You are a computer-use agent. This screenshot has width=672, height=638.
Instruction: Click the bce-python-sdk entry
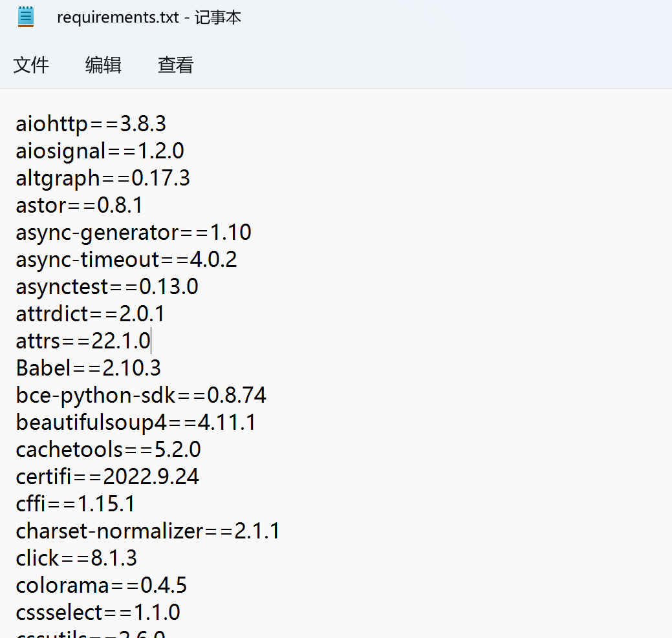click(141, 394)
